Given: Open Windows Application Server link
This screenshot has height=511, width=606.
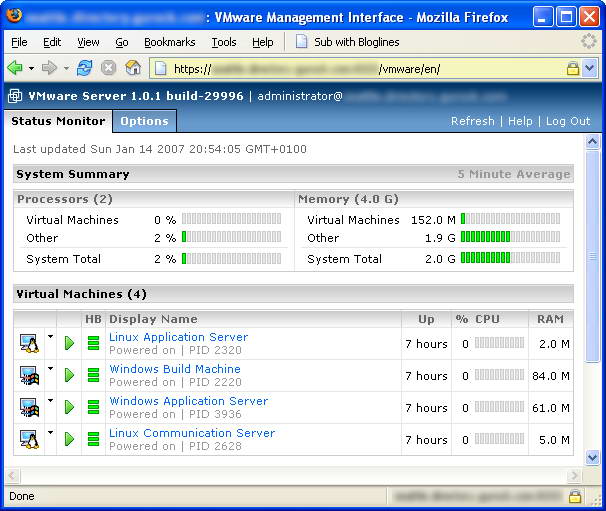Looking at the screenshot, I should (x=188, y=401).
